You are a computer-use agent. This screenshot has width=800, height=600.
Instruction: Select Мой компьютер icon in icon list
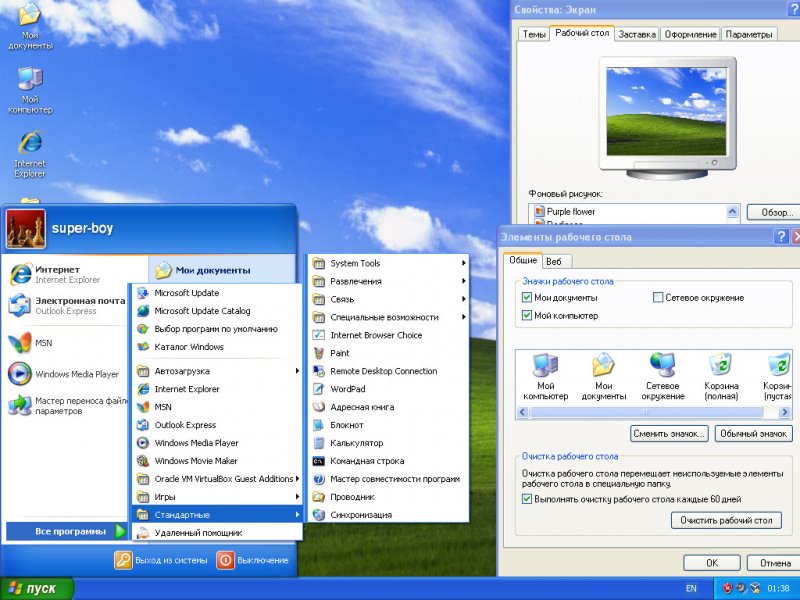pyautogui.click(x=545, y=377)
